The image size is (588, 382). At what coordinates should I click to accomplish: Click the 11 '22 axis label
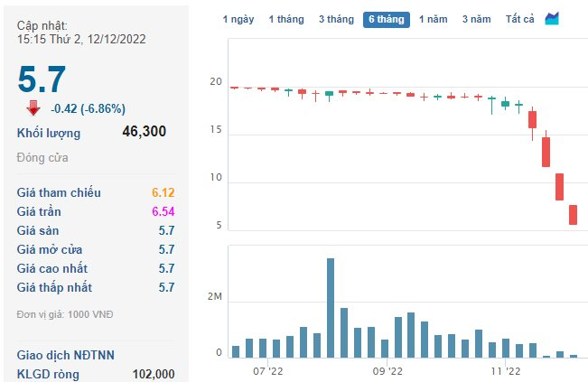click(506, 371)
